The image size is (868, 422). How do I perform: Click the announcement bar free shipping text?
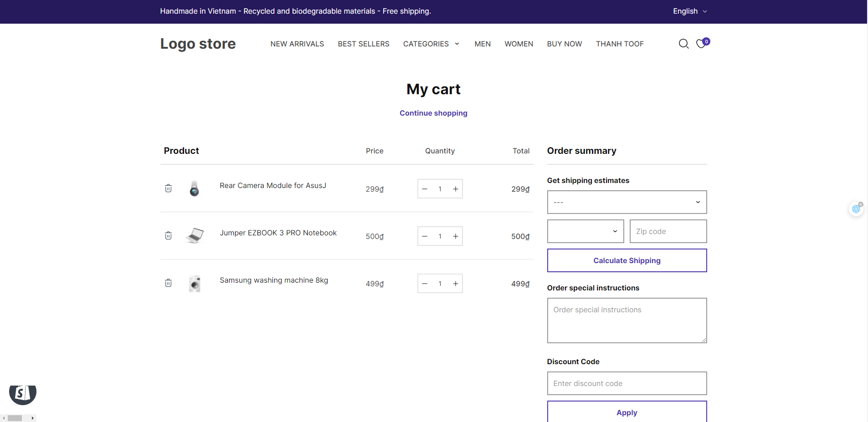pos(295,11)
